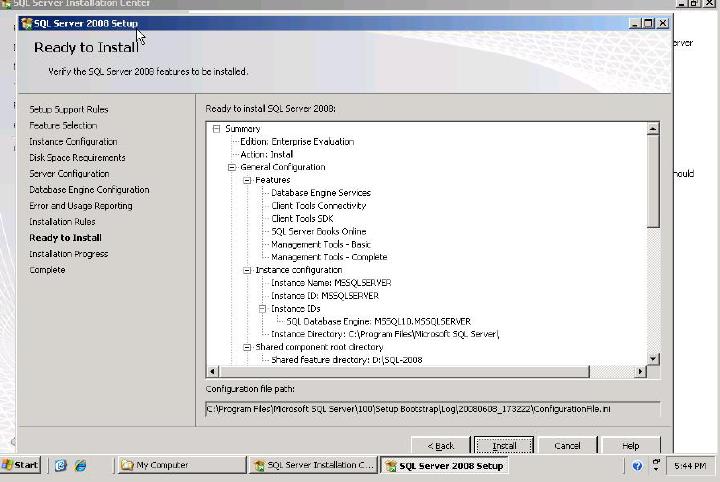Click summary tree scroll up arrow
The image size is (720, 482).
tap(652, 129)
